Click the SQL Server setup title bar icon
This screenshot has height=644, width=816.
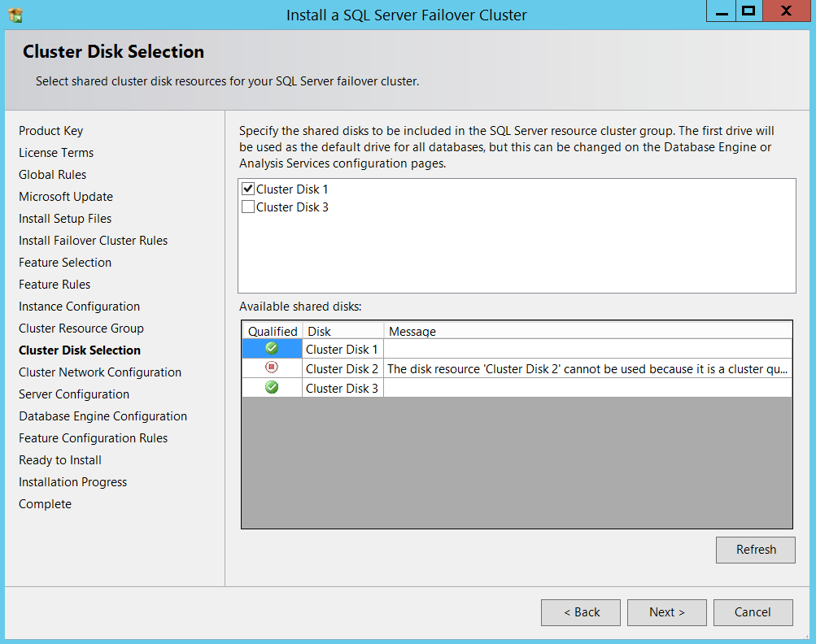pos(15,15)
